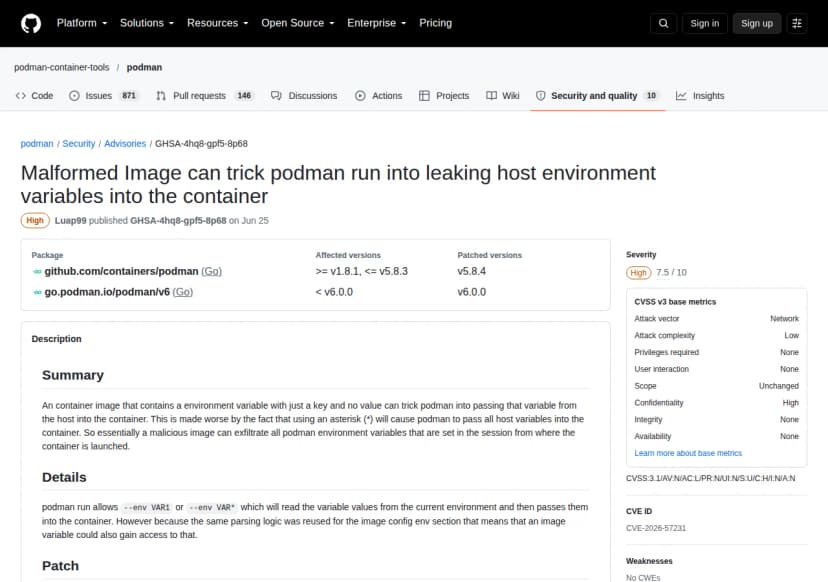
Task: Click the GHSA-4hq8-gpf5-8p68 breadcrumb text
Action: 201,144
